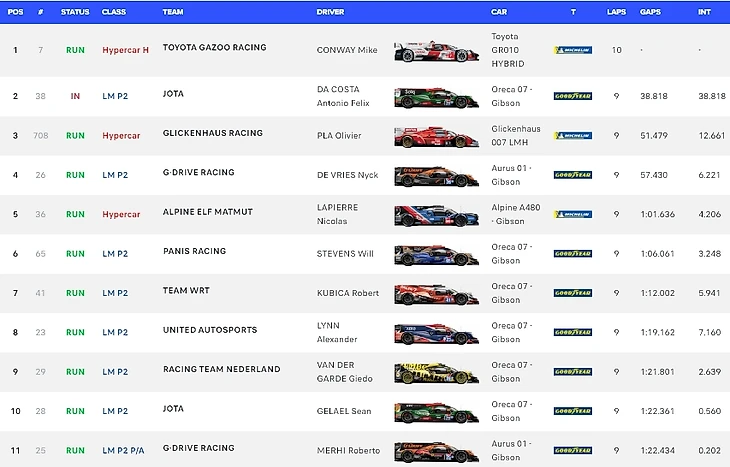Click driver name GELAEL Sean

[x=344, y=411]
